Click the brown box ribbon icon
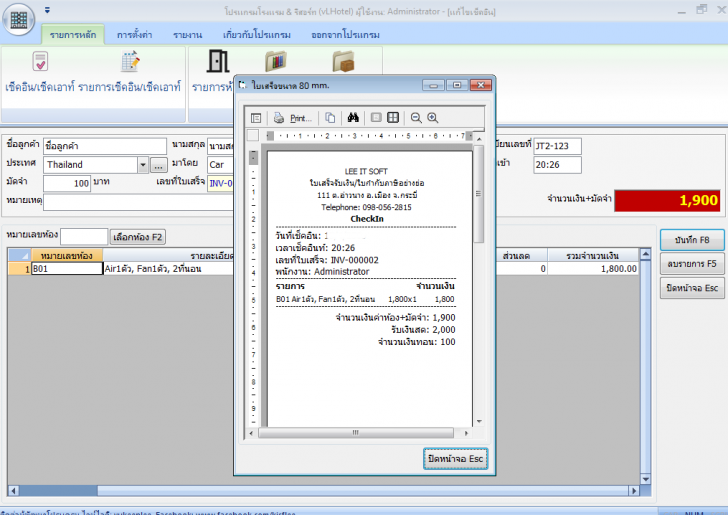This screenshot has height=515, width=728. coord(344,61)
